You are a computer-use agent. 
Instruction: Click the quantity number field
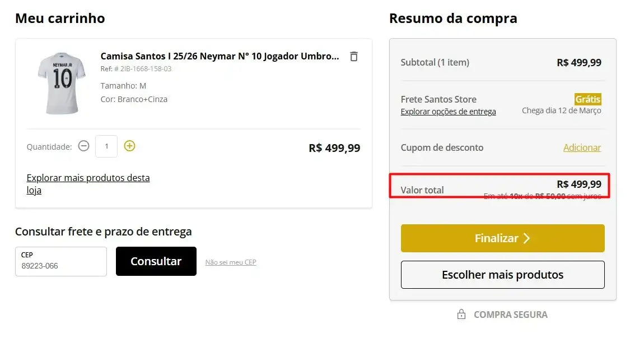point(106,146)
